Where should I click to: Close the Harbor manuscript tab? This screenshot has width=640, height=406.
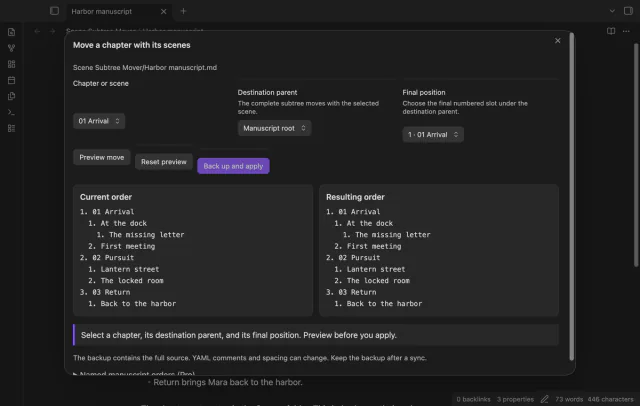(x=163, y=11)
